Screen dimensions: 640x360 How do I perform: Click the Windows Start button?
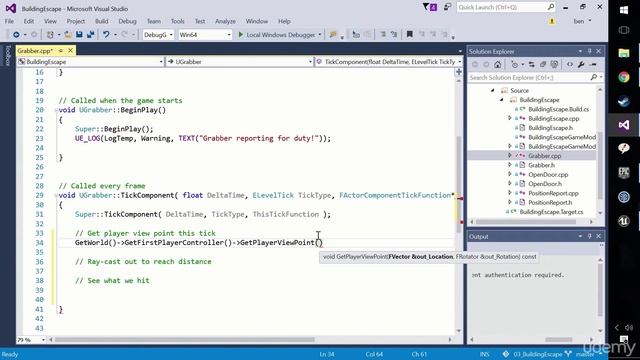point(624,10)
